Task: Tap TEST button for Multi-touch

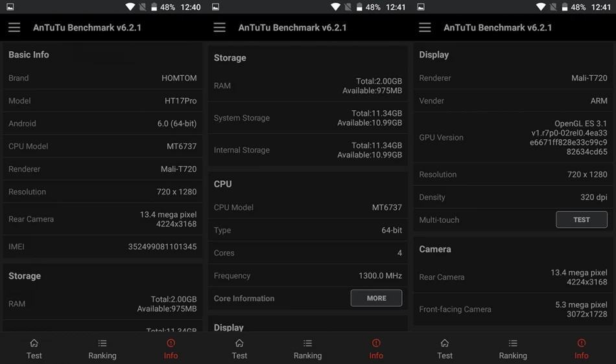Action: click(x=582, y=220)
